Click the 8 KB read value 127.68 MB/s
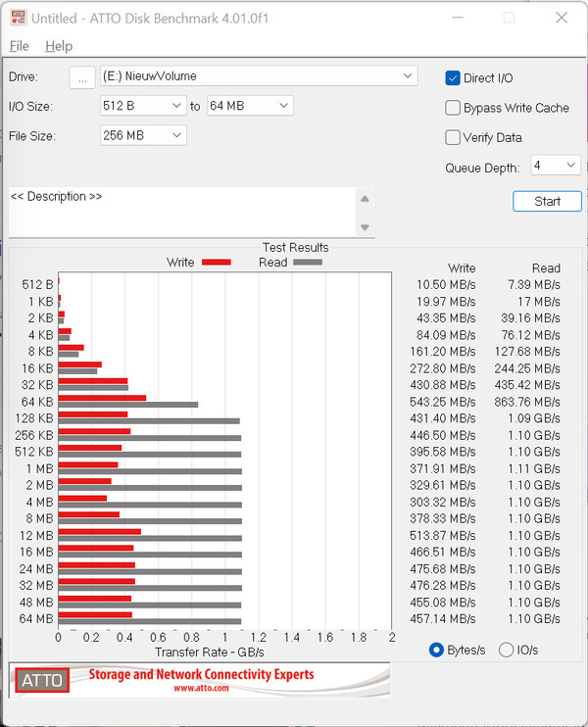588x727 pixels. pyautogui.click(x=527, y=352)
